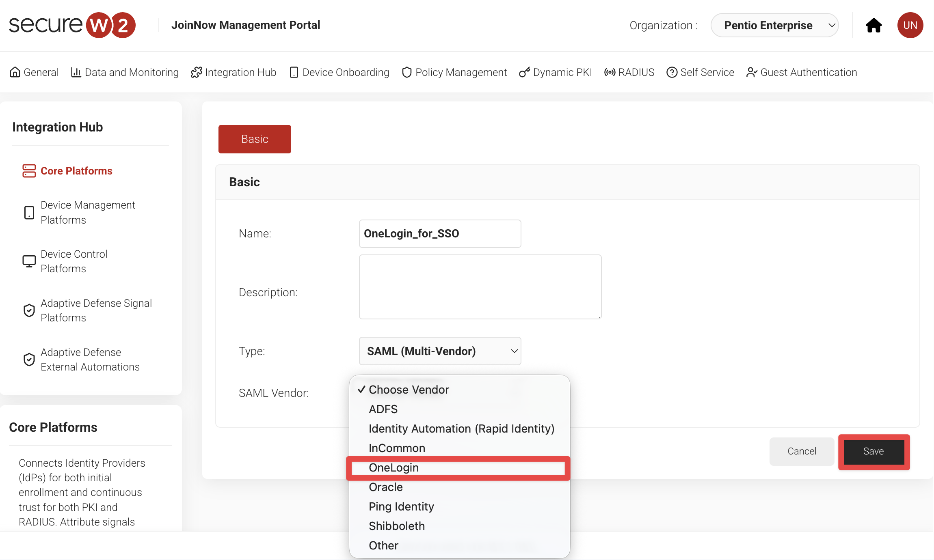
Task: Click the Name input field
Action: [440, 234]
